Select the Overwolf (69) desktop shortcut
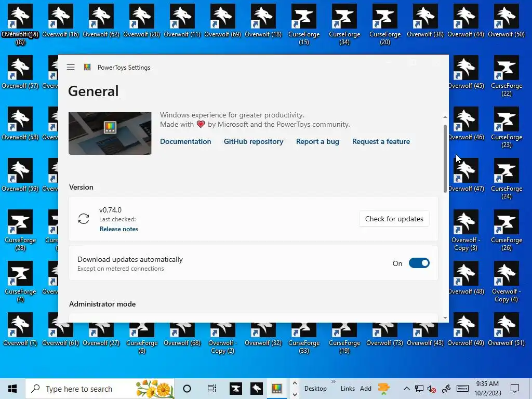The height and width of the screenshot is (399, 532). [x=222, y=20]
